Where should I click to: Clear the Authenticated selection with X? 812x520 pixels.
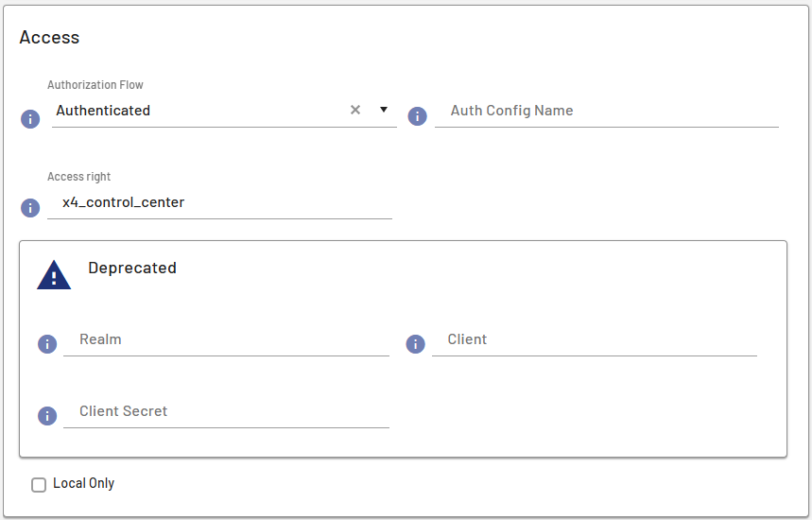[355, 110]
